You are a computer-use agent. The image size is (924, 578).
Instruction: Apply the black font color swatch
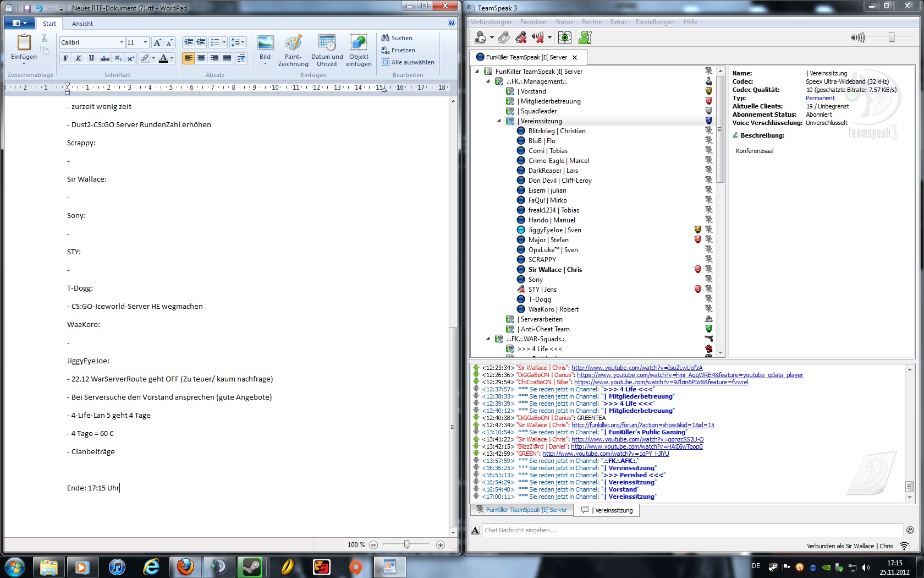pyautogui.click(x=163, y=58)
